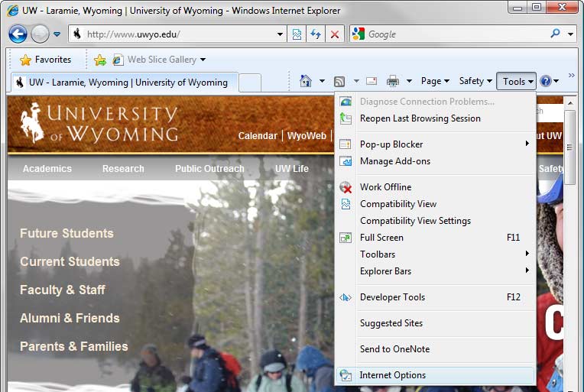Viewport: 584px width, 392px height.
Task: Select Reopen Last Browsing Session
Action: pyautogui.click(x=435, y=118)
